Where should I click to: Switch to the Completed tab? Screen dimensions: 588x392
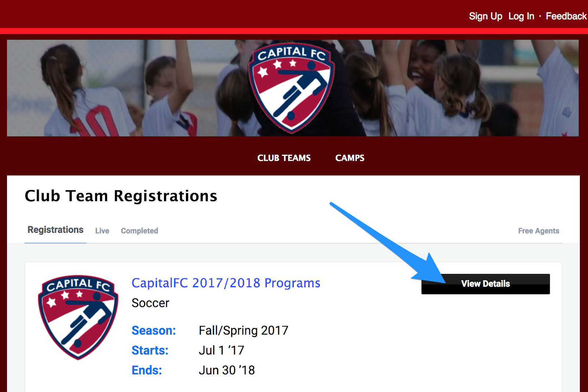coord(140,231)
